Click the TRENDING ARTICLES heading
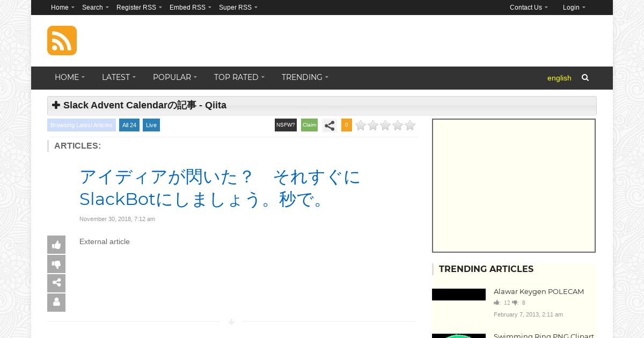 point(486,269)
